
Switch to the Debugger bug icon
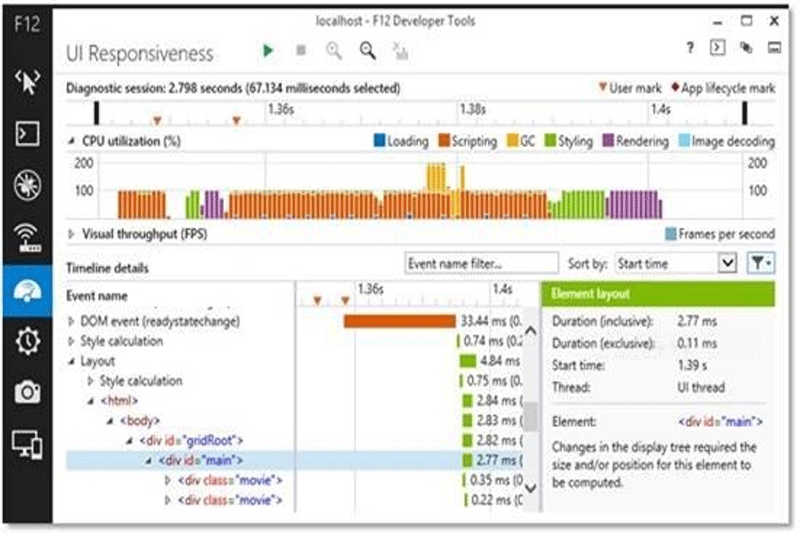coord(26,186)
